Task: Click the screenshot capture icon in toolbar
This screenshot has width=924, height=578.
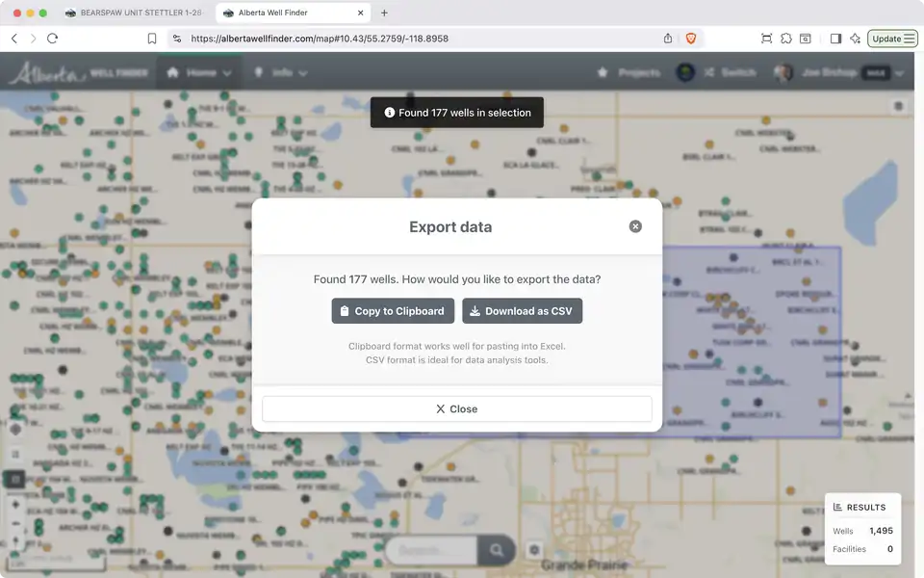Action: (x=767, y=39)
